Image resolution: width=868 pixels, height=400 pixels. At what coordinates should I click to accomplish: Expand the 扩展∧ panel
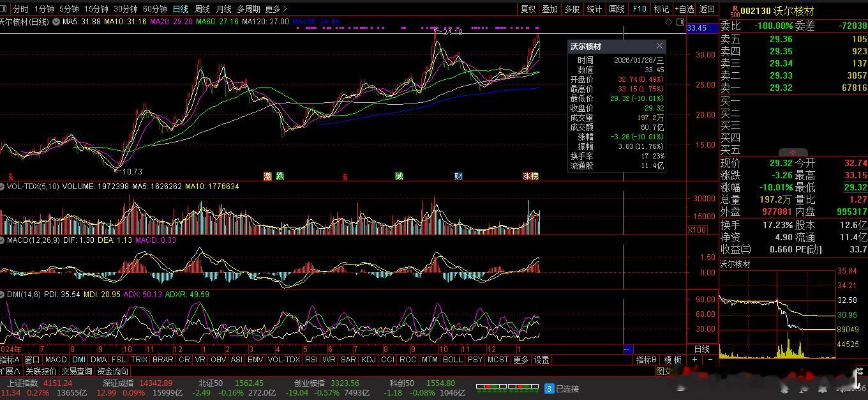pyautogui.click(x=11, y=371)
